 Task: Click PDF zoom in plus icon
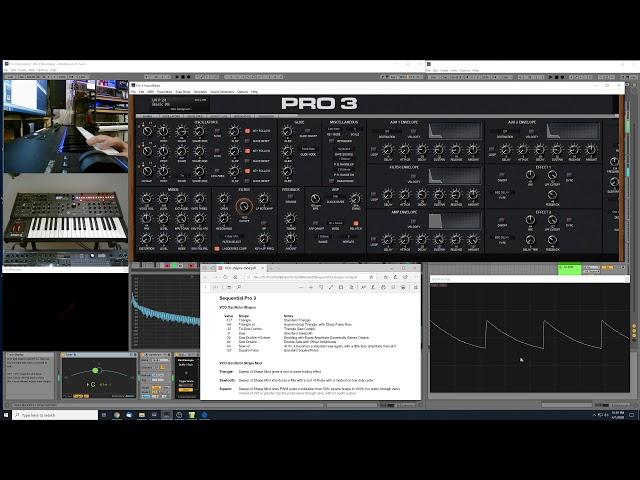click(x=311, y=287)
